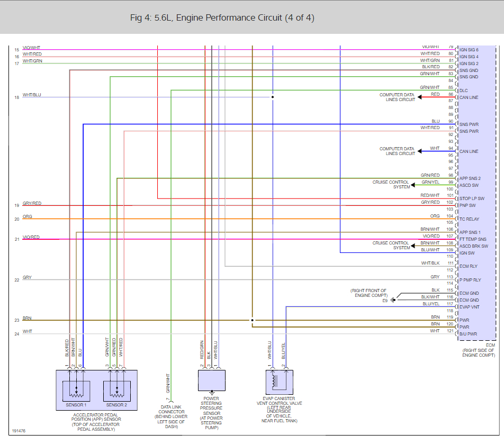Image resolution: width=504 pixels, height=444 pixels.
Task: Click the PNP SW label
Action: [x=467, y=205]
